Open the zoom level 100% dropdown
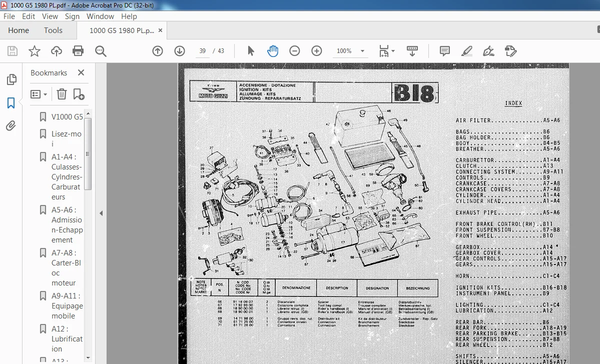Image resolution: width=600 pixels, height=364 pixels. pyautogui.click(x=362, y=51)
